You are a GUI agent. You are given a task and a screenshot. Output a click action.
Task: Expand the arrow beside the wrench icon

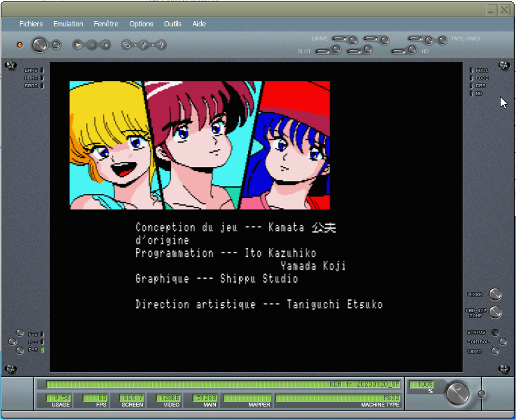click(153, 45)
